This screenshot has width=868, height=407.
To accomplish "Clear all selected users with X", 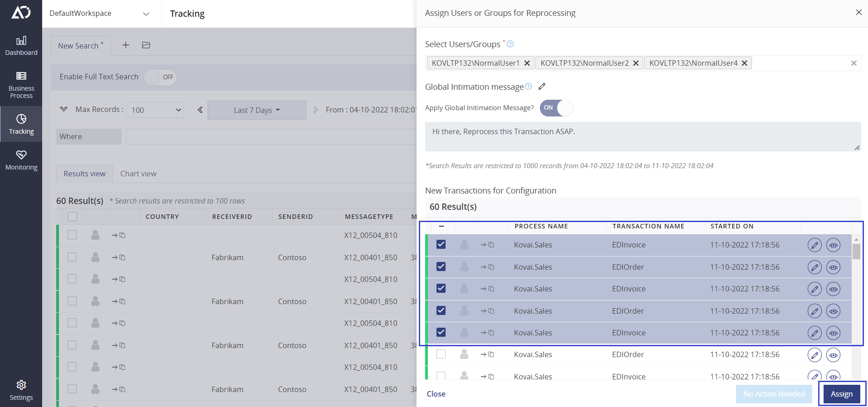I will (854, 63).
